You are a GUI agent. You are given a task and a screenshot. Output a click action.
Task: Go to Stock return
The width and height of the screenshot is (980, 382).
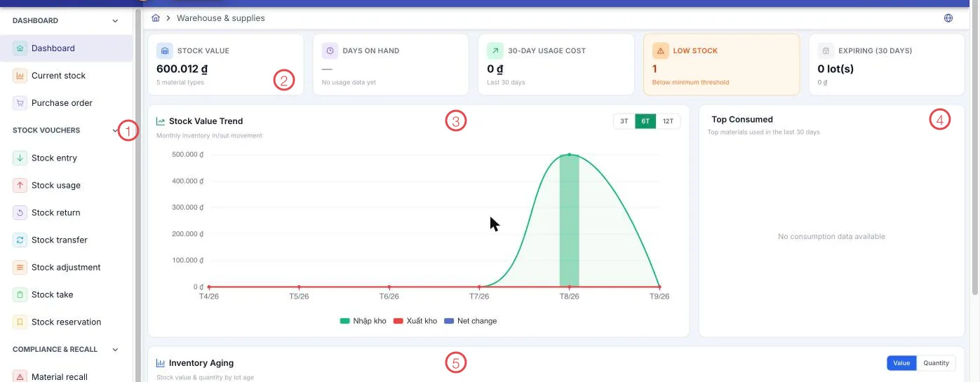click(x=66, y=212)
